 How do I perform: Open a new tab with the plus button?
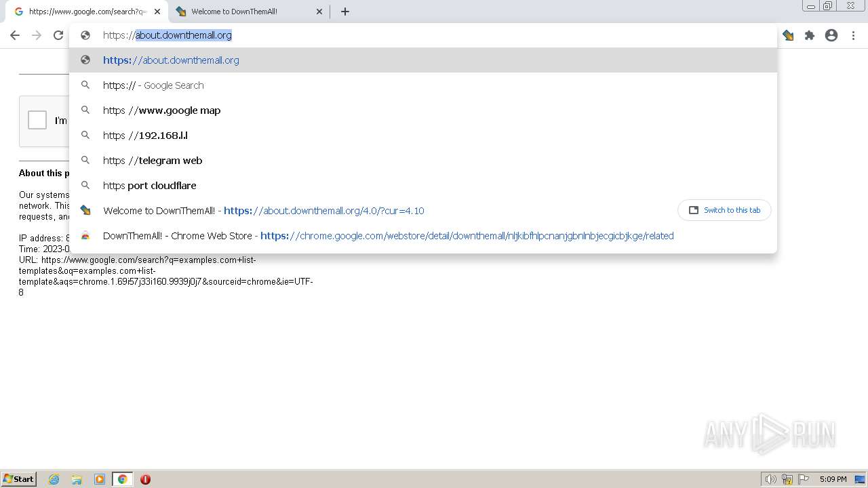[345, 12]
